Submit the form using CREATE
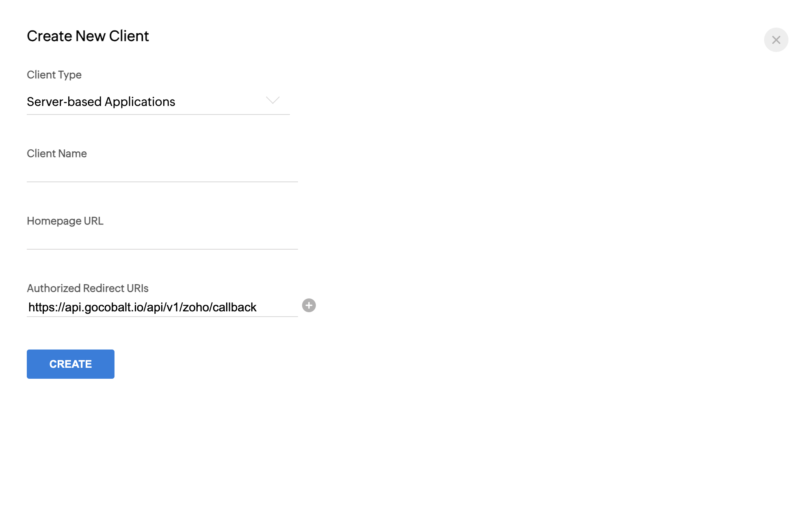Screen dimensions: 812x505 70,364
